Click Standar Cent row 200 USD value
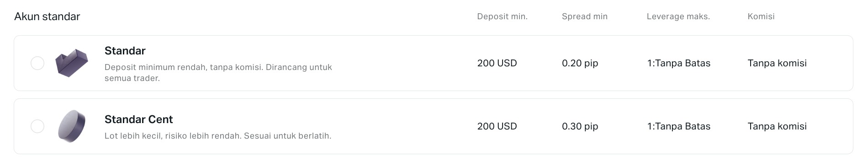 (x=497, y=126)
